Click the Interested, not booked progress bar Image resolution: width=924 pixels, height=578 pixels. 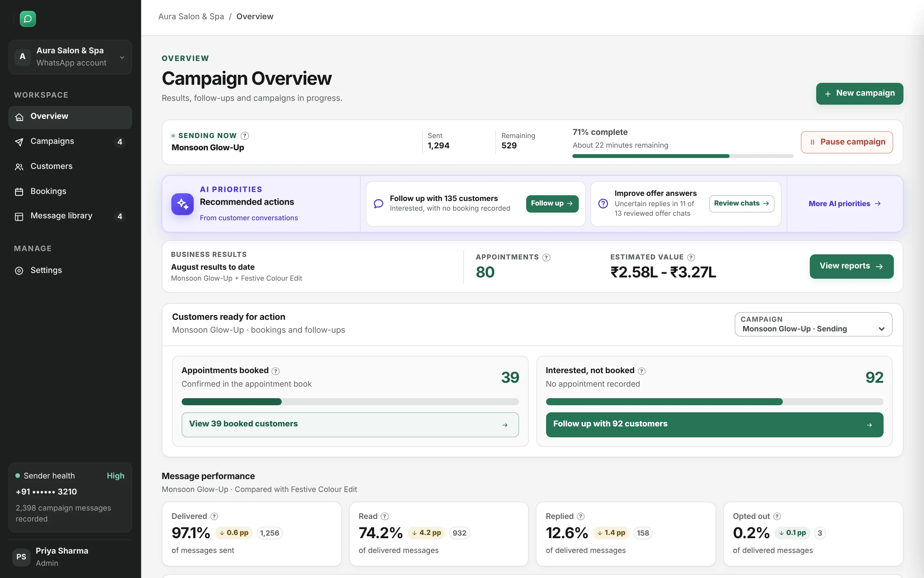[714, 401]
